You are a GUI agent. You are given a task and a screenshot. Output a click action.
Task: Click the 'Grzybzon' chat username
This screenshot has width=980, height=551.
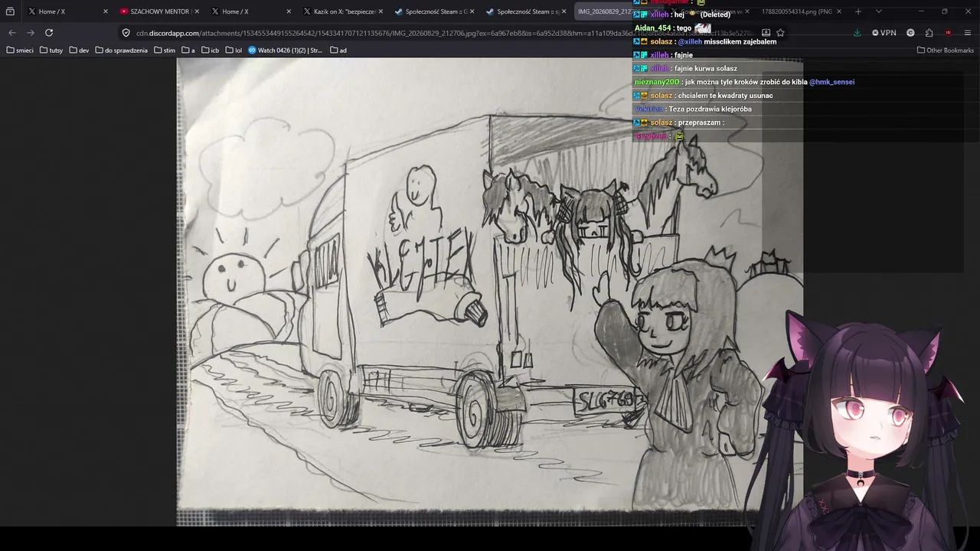651,136
